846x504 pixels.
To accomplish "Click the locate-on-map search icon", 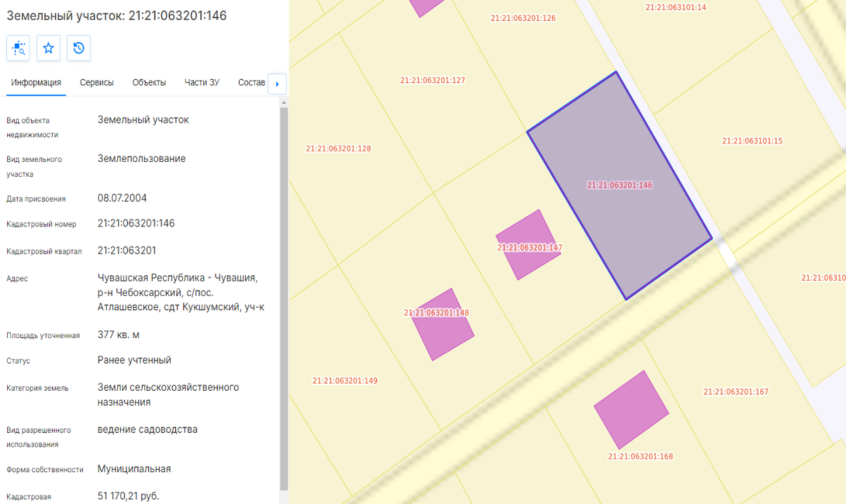I will pyautogui.click(x=18, y=48).
